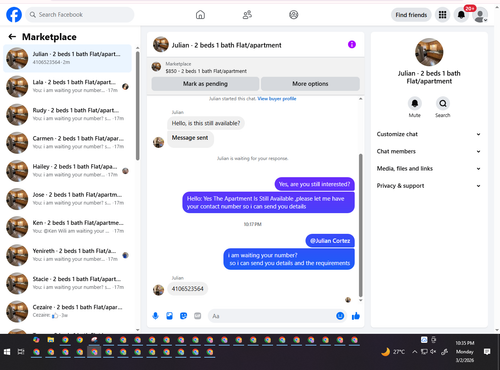This screenshot has height=370, width=500.
Task: Open the Lala conversation
Action: (67, 86)
